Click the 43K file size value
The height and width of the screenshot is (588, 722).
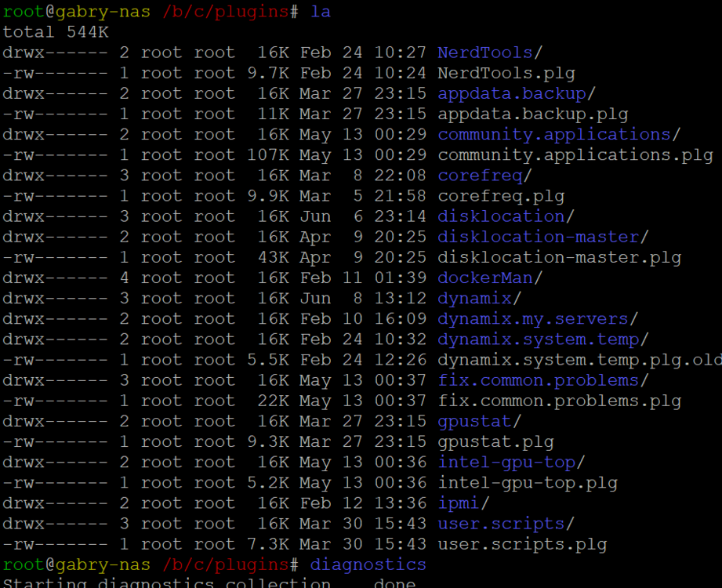click(x=274, y=257)
